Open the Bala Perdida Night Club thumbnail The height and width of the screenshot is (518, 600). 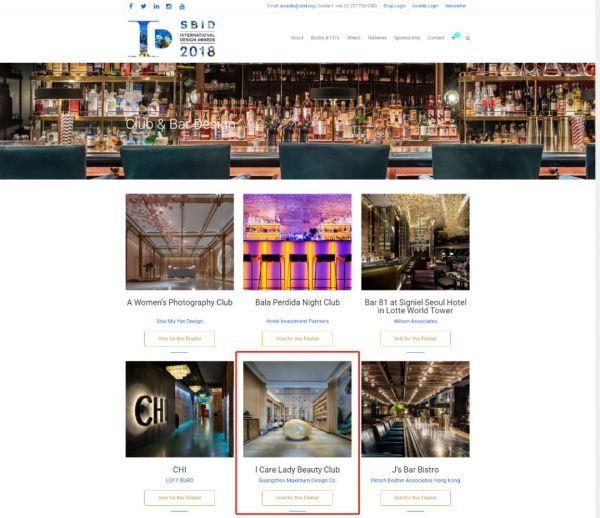pyautogui.click(x=297, y=242)
